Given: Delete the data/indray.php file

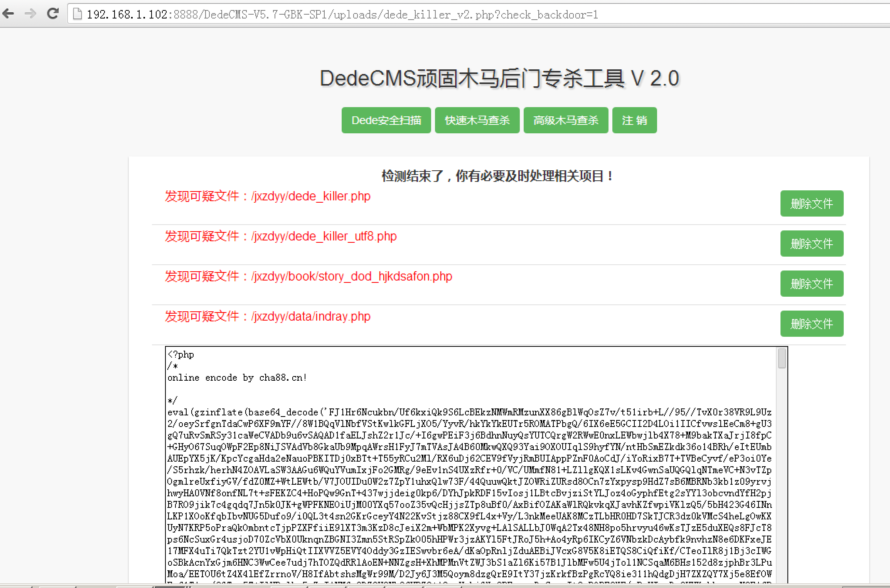Looking at the screenshot, I should point(812,324).
